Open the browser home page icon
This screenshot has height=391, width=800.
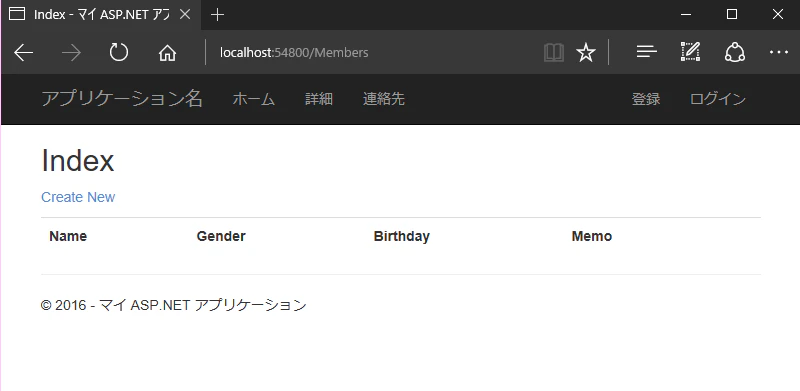pyautogui.click(x=167, y=53)
